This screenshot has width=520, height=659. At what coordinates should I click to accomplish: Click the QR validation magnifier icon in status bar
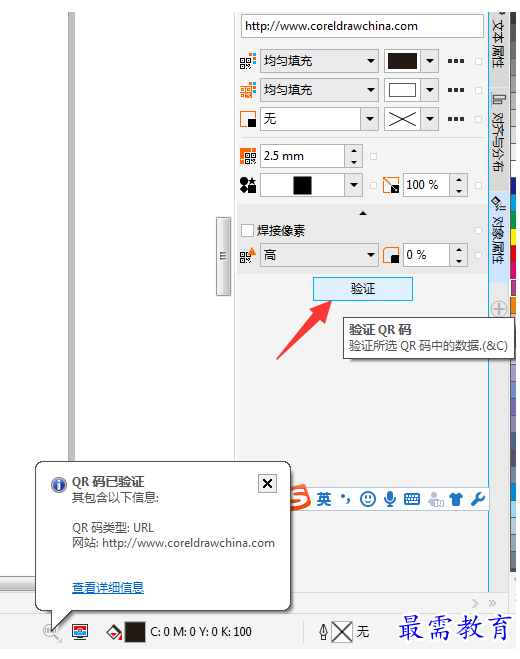[x=52, y=633]
